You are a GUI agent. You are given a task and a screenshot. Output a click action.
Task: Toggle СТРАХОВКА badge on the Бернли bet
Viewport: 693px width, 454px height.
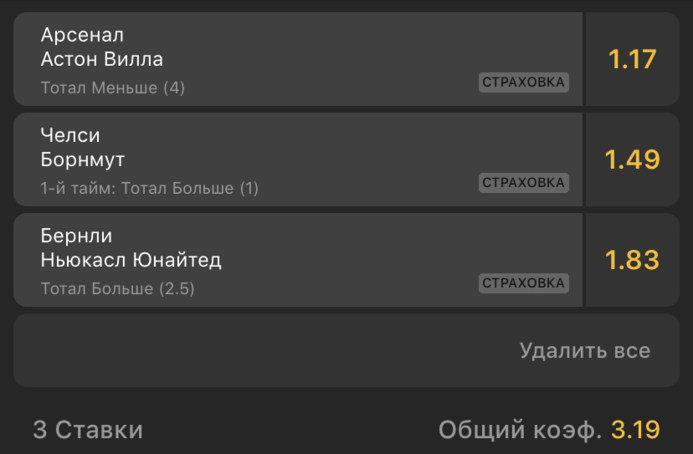coord(524,283)
